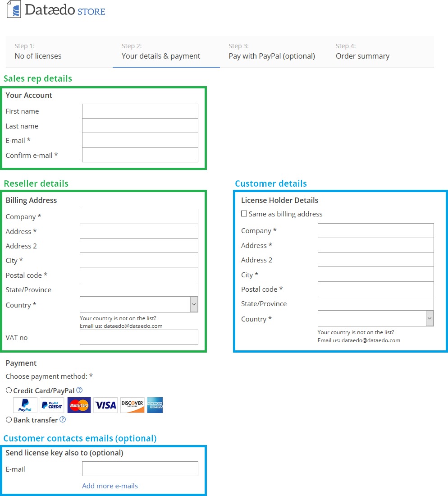Open help icon next to Credit Card/PayPal

click(79, 390)
